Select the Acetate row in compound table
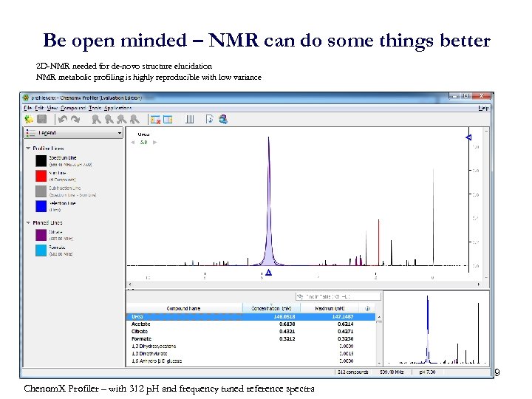This screenshot has height=399, width=532. (x=251, y=324)
